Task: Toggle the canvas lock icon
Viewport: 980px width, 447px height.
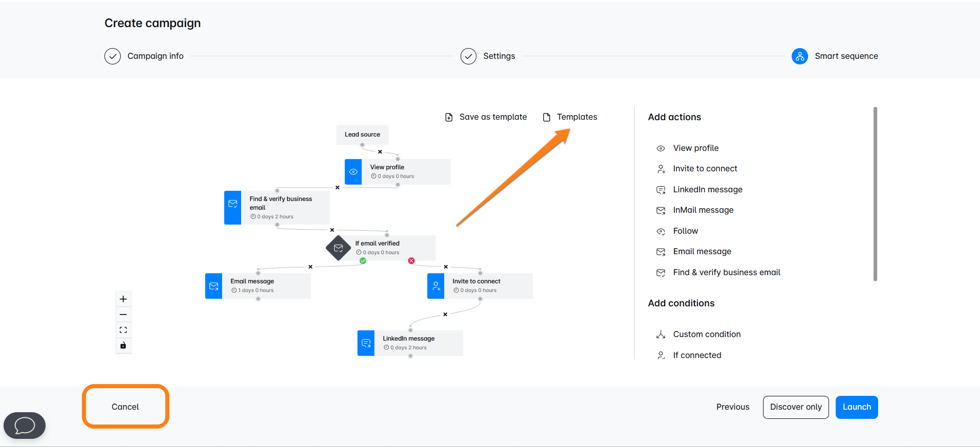Action: pyautogui.click(x=123, y=346)
